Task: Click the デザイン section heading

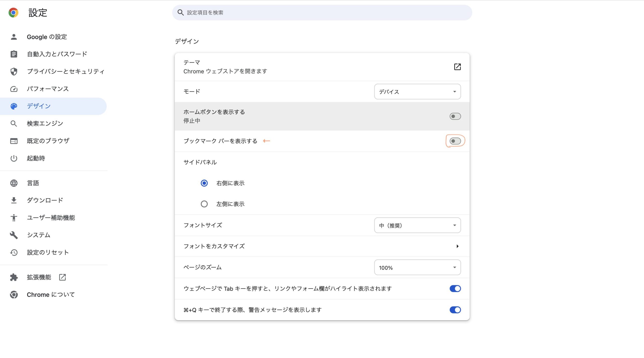Action: click(x=187, y=41)
